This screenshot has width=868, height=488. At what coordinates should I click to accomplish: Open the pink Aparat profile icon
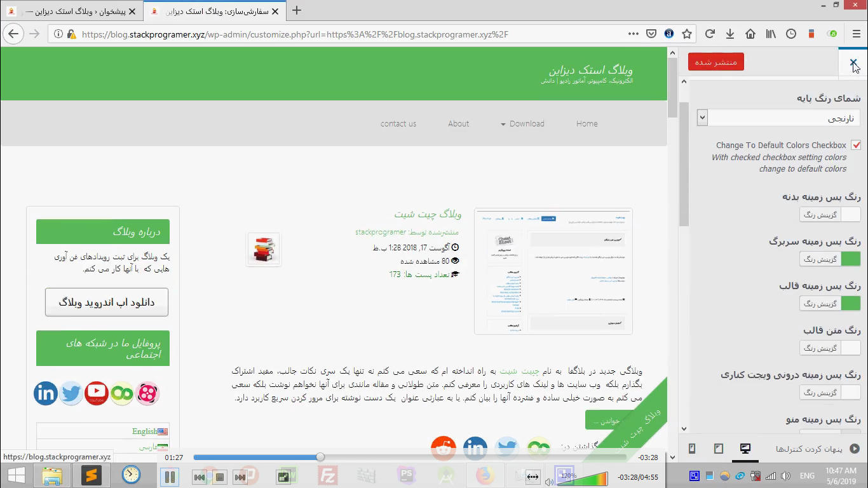147,393
